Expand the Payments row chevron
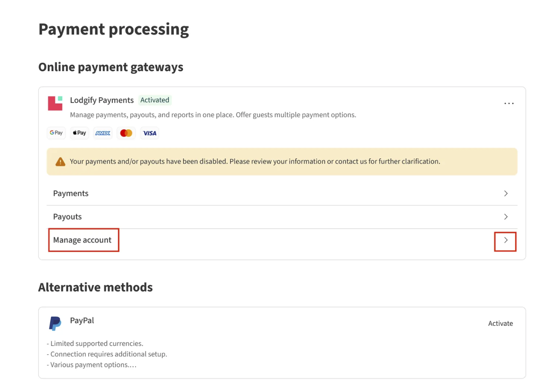Image resolution: width=554 pixels, height=392 pixels. (x=506, y=193)
